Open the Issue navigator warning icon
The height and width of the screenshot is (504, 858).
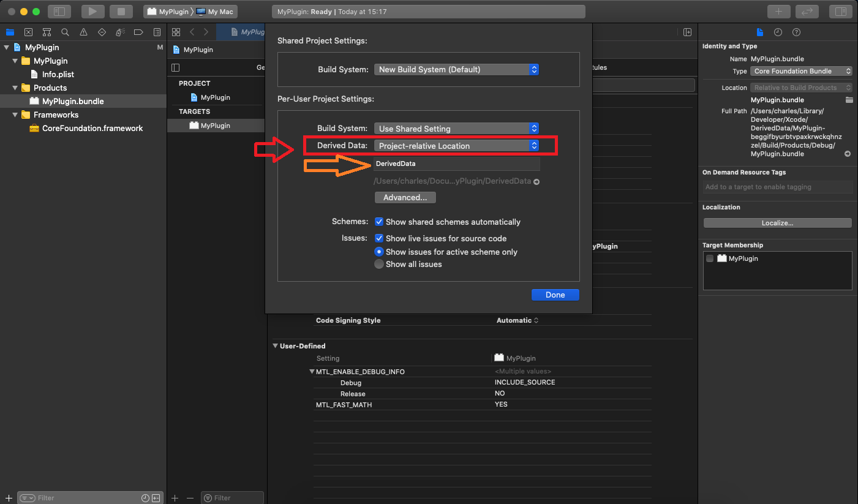[83, 32]
